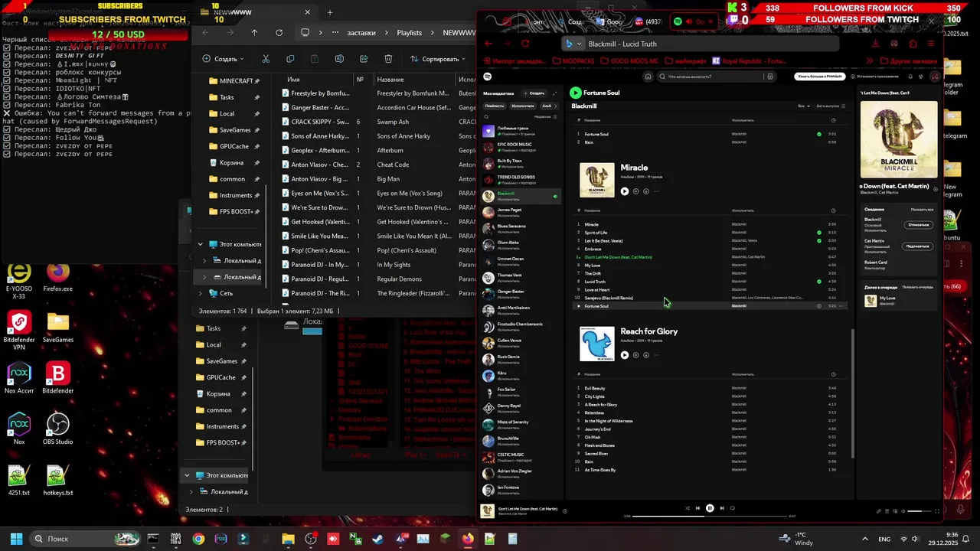980x551 pixels.
Task: Open Spotify profile avatar menu
Action: click(934, 77)
